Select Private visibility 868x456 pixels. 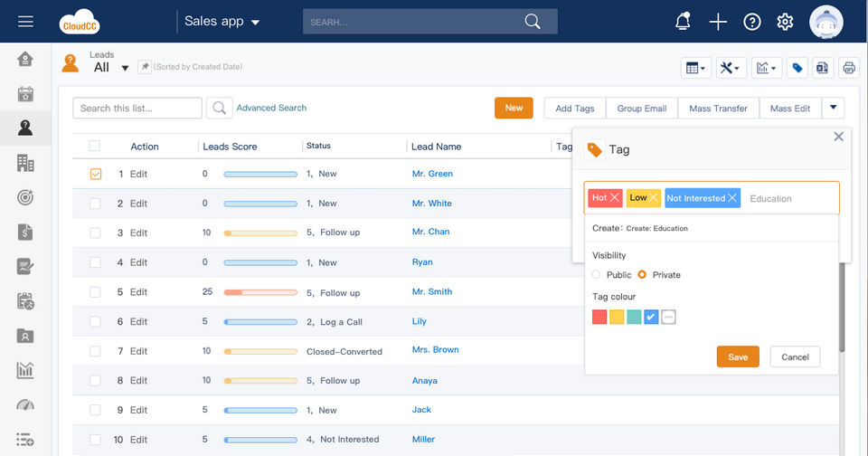642,275
